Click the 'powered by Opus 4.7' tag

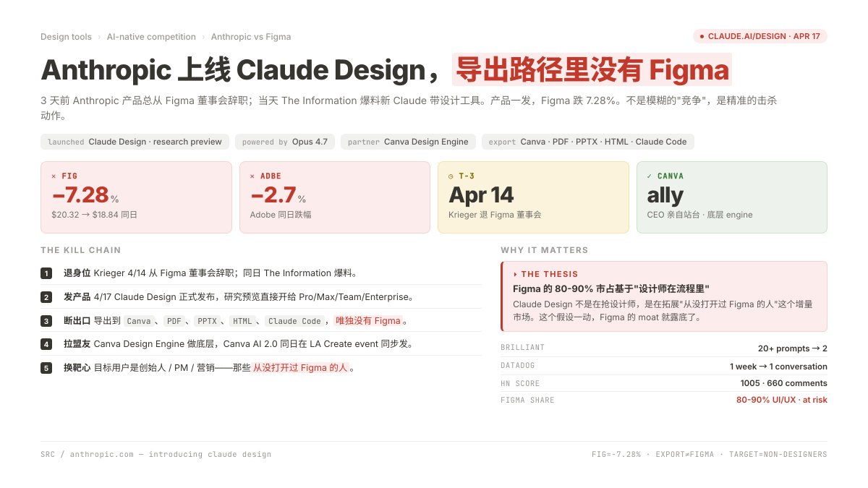(x=284, y=142)
